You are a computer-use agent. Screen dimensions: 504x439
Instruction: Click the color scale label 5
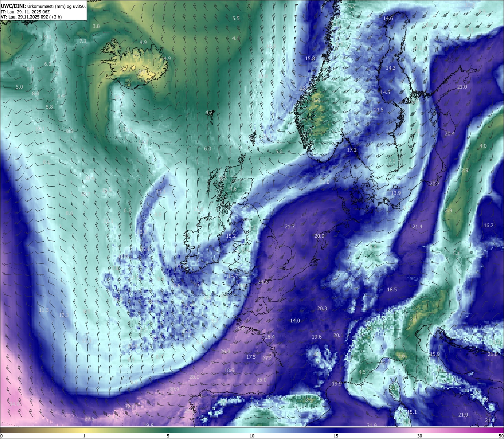click(x=168, y=436)
